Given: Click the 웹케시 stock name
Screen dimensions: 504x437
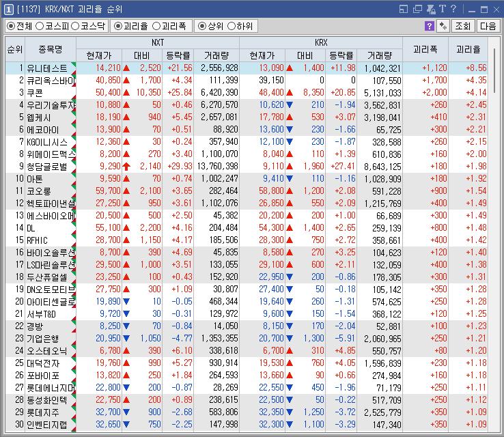Looking at the screenshot, I should (38, 117).
